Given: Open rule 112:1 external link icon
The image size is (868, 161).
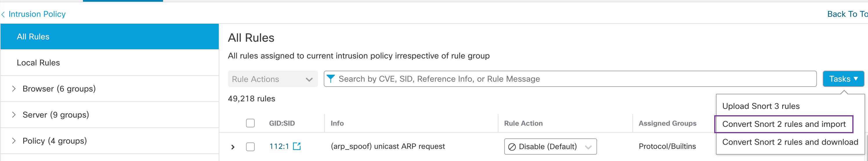Looking at the screenshot, I should tap(297, 146).
